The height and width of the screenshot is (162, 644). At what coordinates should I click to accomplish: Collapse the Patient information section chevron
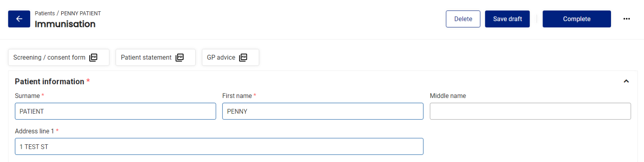tap(626, 81)
